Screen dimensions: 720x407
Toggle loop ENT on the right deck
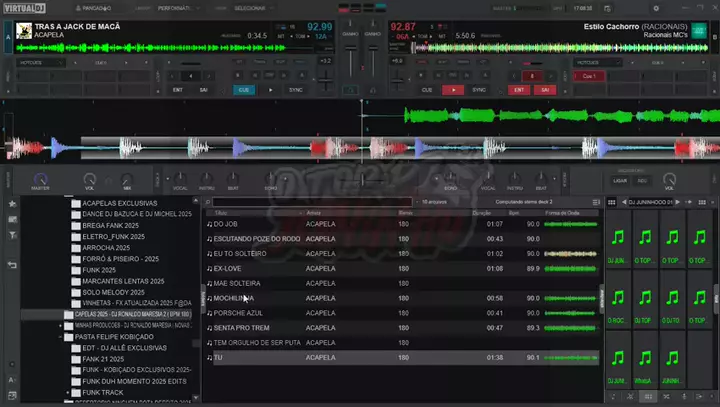point(519,90)
